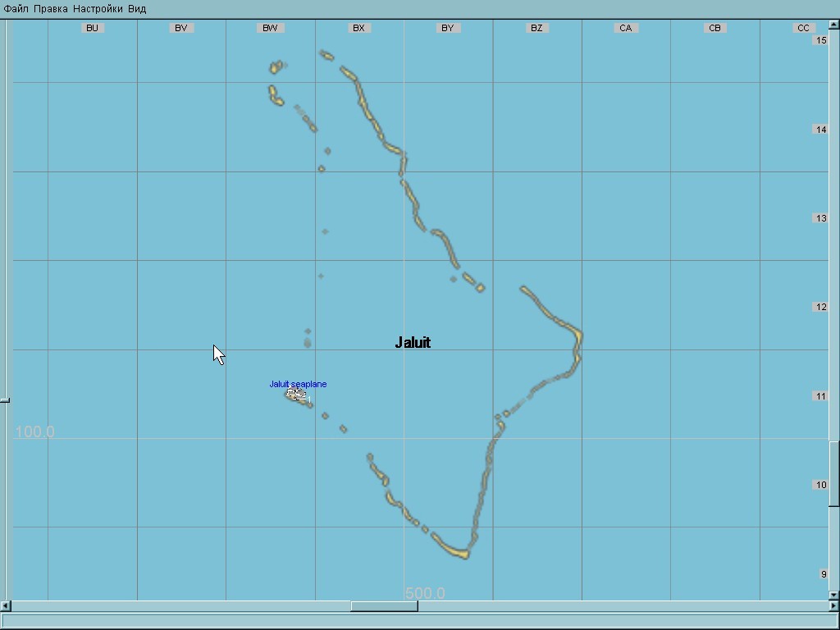Click row label 13

tap(820, 218)
